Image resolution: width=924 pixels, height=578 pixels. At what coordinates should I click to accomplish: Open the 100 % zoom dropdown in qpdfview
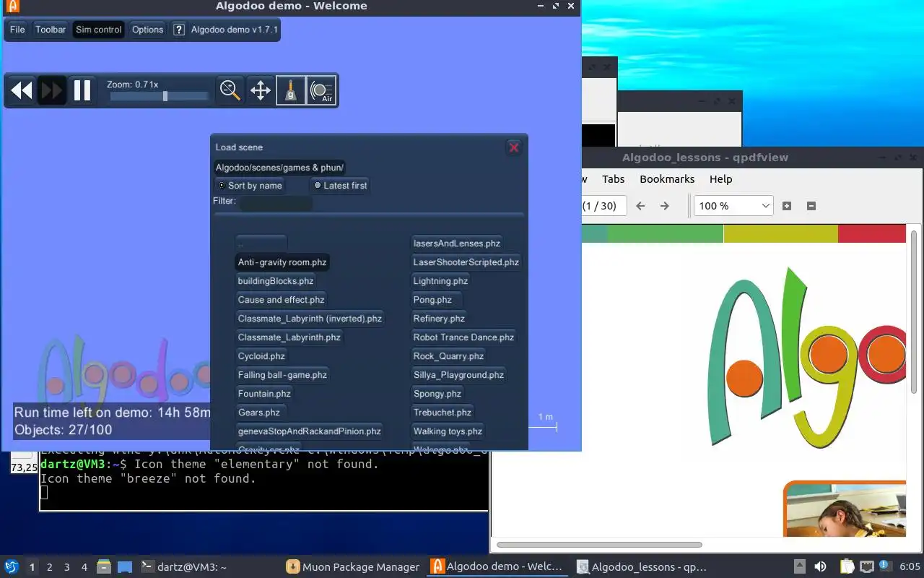[733, 206]
